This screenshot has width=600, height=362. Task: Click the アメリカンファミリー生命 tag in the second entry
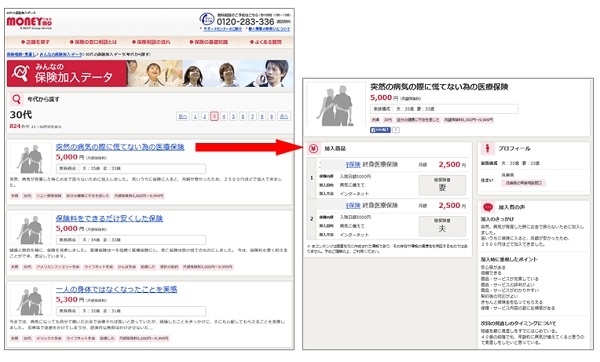(x=58, y=267)
